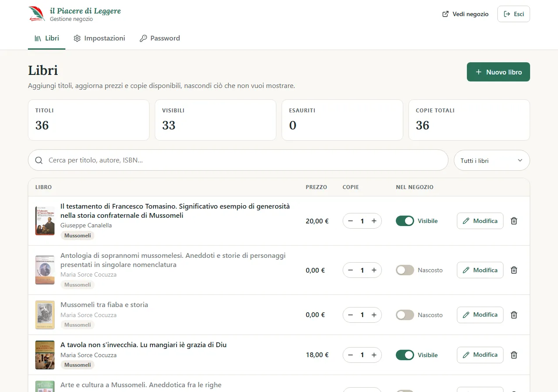Click the Esauriti stat card
This screenshot has width=558, height=392.
[x=342, y=120]
